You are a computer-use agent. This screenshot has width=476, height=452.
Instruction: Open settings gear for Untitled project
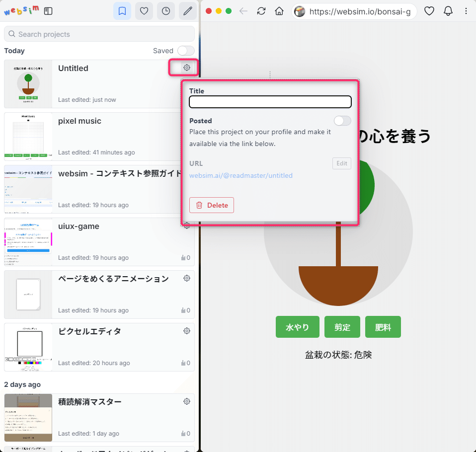click(x=187, y=68)
